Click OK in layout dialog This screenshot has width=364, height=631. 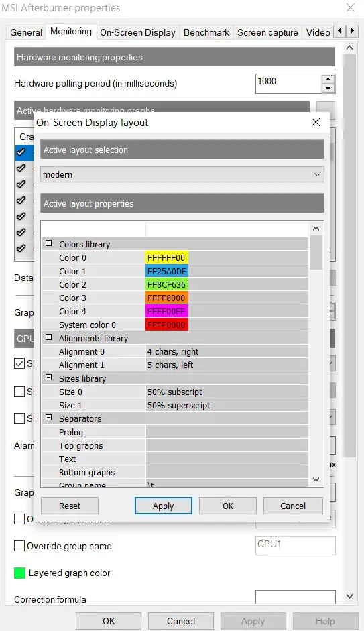[x=228, y=506]
